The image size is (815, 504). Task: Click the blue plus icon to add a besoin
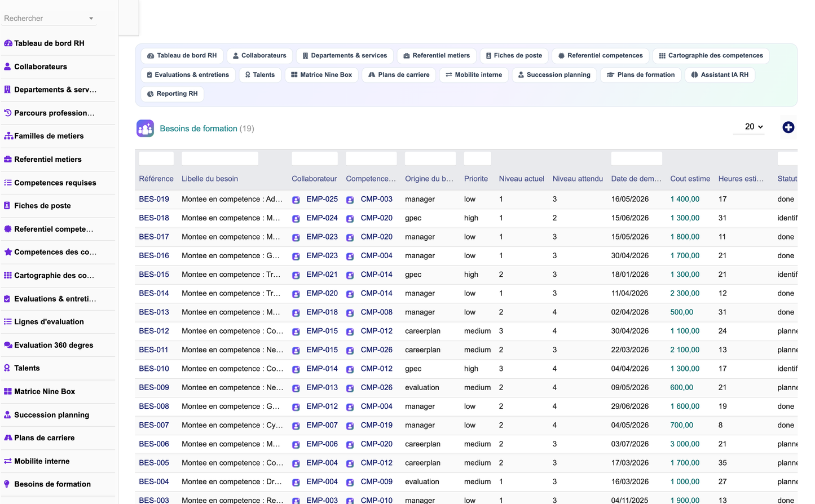(x=788, y=127)
